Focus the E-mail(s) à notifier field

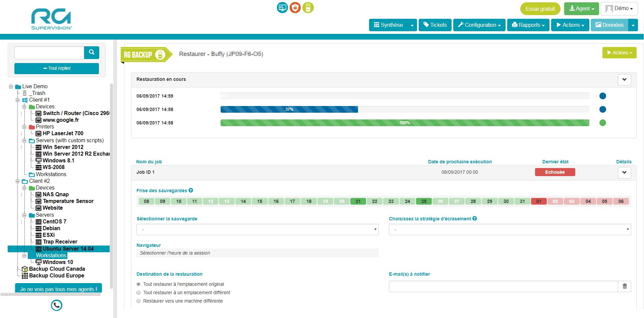pos(503,286)
